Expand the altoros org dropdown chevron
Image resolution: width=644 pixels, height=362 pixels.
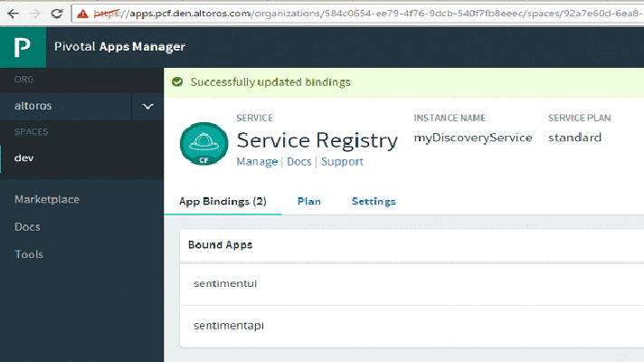(x=147, y=106)
